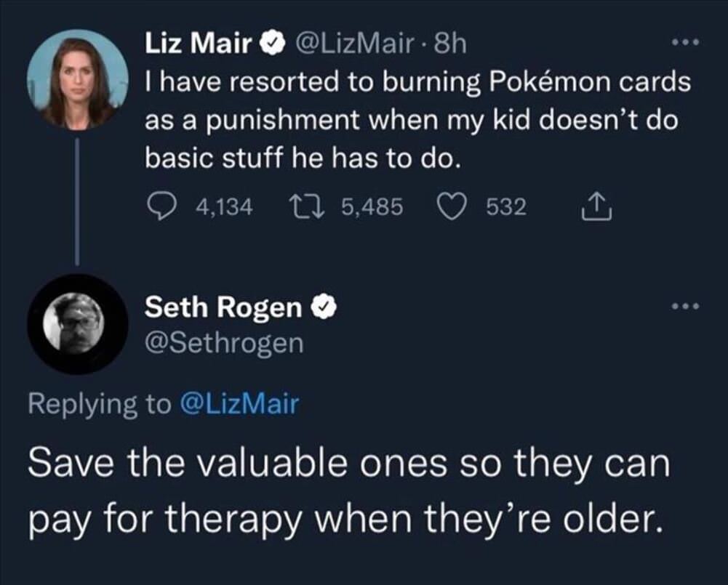The width and height of the screenshot is (728, 585).
Task: Click the share icon on Liz Mair's tweet
Action: coord(598,206)
